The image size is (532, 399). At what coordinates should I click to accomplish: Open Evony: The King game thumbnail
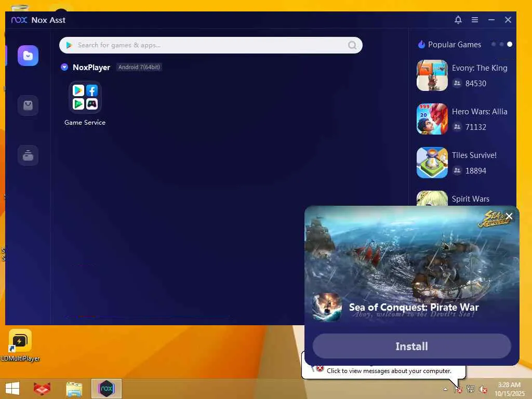point(432,75)
